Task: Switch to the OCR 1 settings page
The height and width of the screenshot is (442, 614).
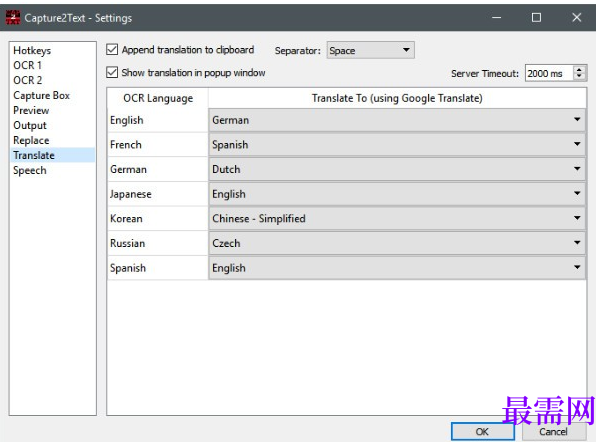Action: click(x=52, y=65)
